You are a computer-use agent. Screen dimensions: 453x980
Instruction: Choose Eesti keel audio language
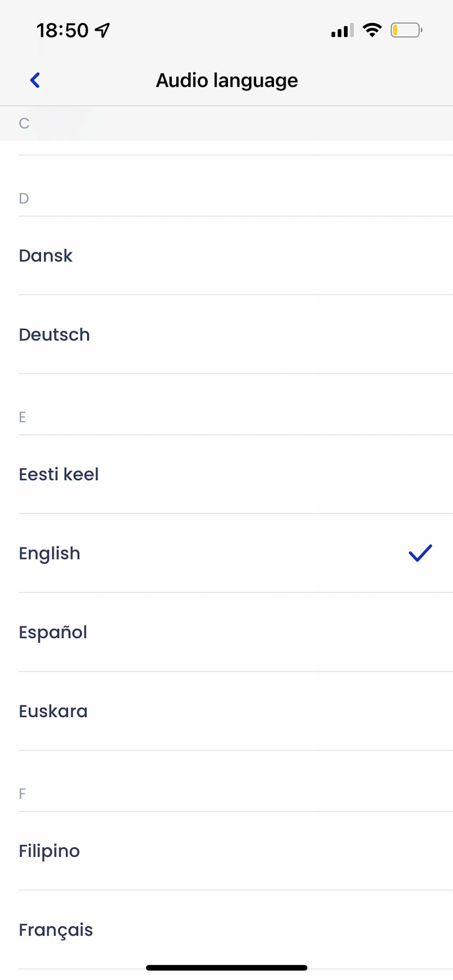59,474
